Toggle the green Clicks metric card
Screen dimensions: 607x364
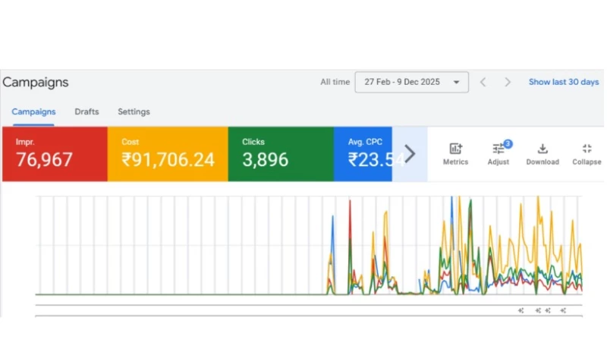coord(281,154)
